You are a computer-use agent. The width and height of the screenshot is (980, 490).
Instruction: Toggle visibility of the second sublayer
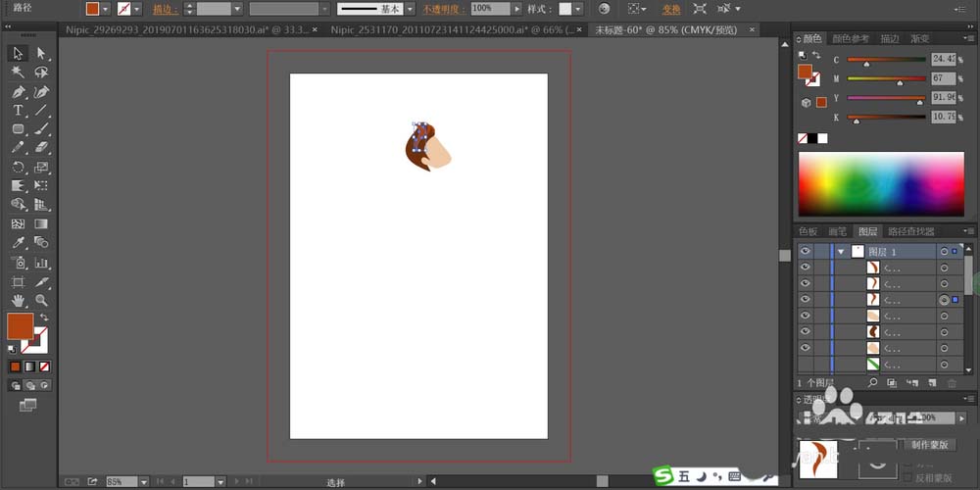click(x=806, y=283)
